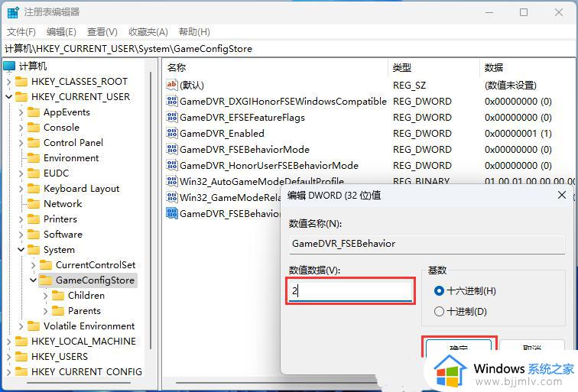Image resolution: width=578 pixels, height=392 pixels.
Task: Click GameDVR_HonorUserFSEBehaviorMode DWORD icon
Action: tap(172, 165)
